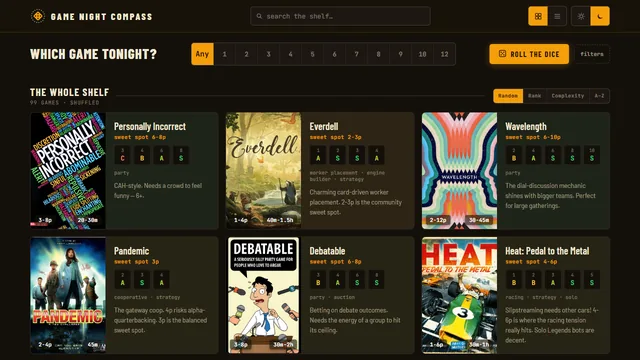
Task: Select 5 player count
Action: coord(312,54)
